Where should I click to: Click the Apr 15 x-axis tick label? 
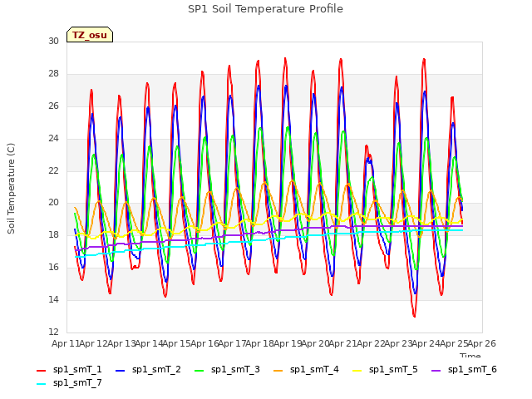pos(176,343)
